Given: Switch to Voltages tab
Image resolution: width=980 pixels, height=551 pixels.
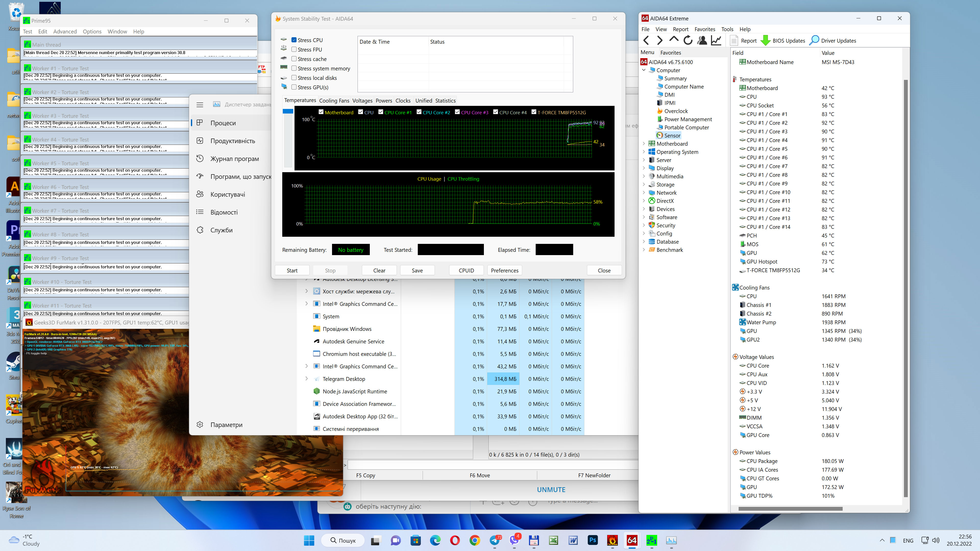Looking at the screenshot, I should tap(362, 101).
